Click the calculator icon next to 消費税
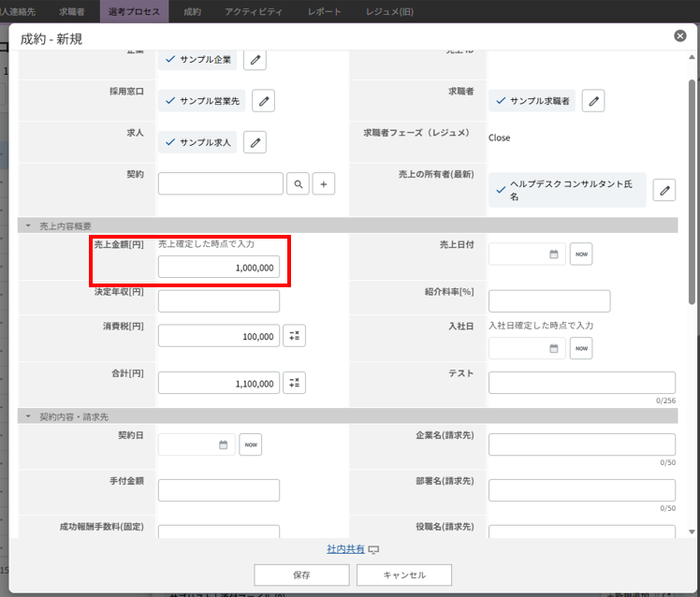 click(x=294, y=336)
